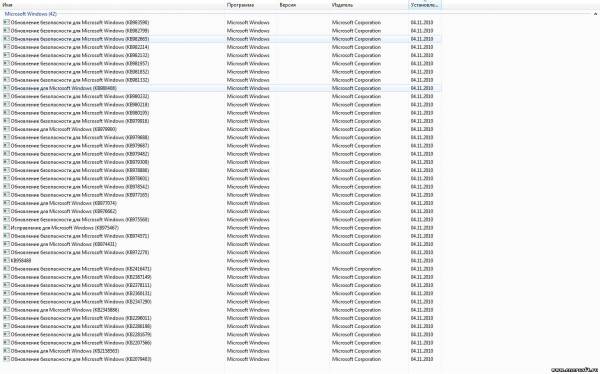Click the icon of update KB979482
Image resolution: width=600 pixels, height=374 pixels.
click(6, 154)
